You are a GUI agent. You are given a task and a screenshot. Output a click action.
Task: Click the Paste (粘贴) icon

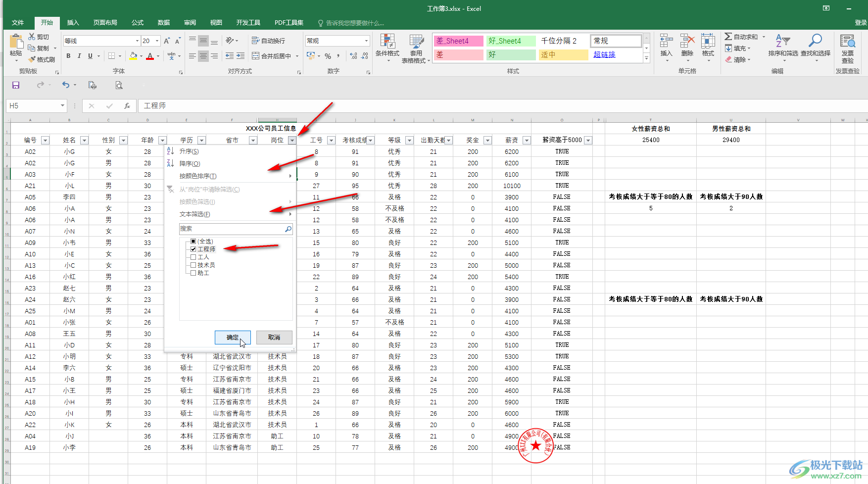(16, 42)
